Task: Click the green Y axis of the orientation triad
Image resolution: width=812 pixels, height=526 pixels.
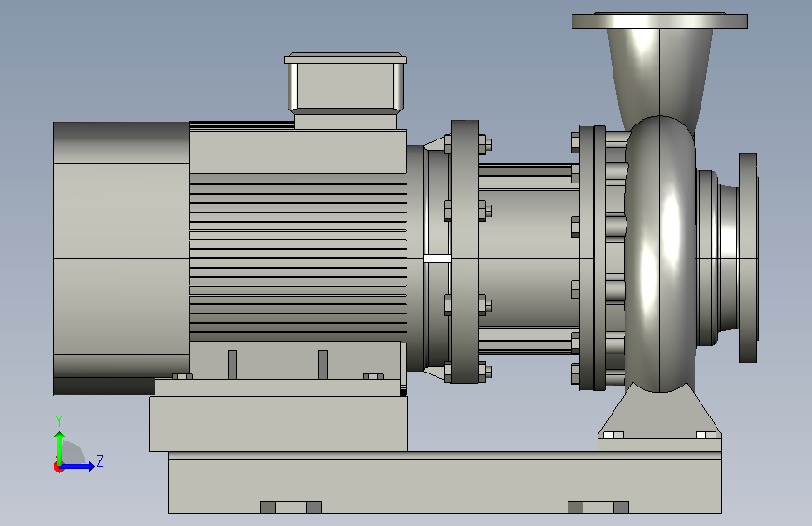Action: tap(60, 447)
